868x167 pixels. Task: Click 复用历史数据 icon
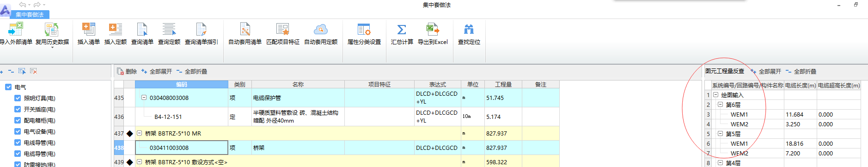(x=52, y=29)
